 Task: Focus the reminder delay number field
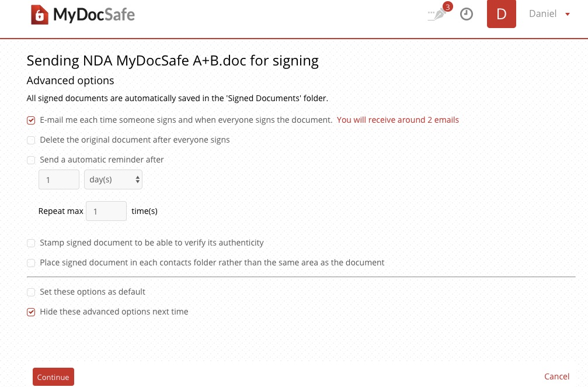coord(59,180)
